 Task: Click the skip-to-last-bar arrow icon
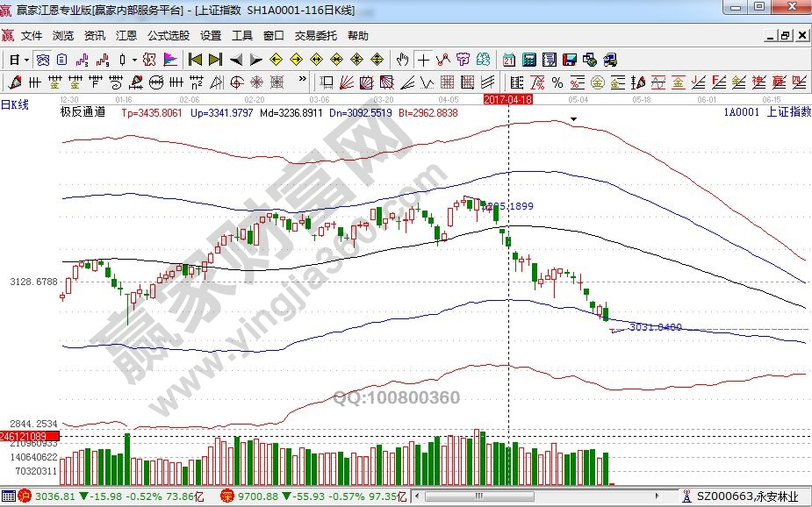pos(215,60)
